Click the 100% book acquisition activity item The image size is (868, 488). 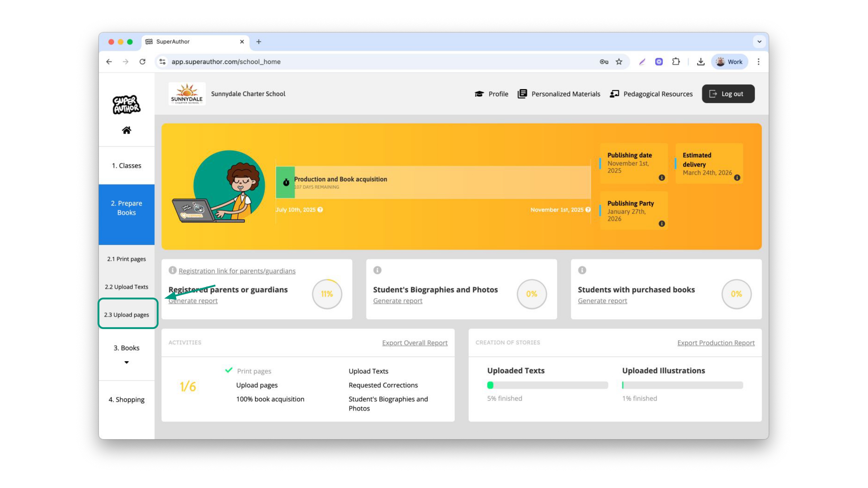270,399
